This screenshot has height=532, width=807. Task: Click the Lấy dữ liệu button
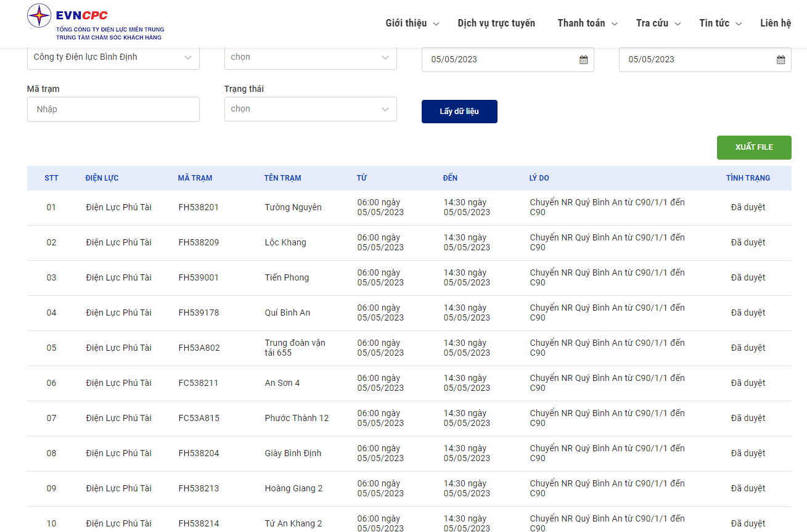(x=459, y=112)
